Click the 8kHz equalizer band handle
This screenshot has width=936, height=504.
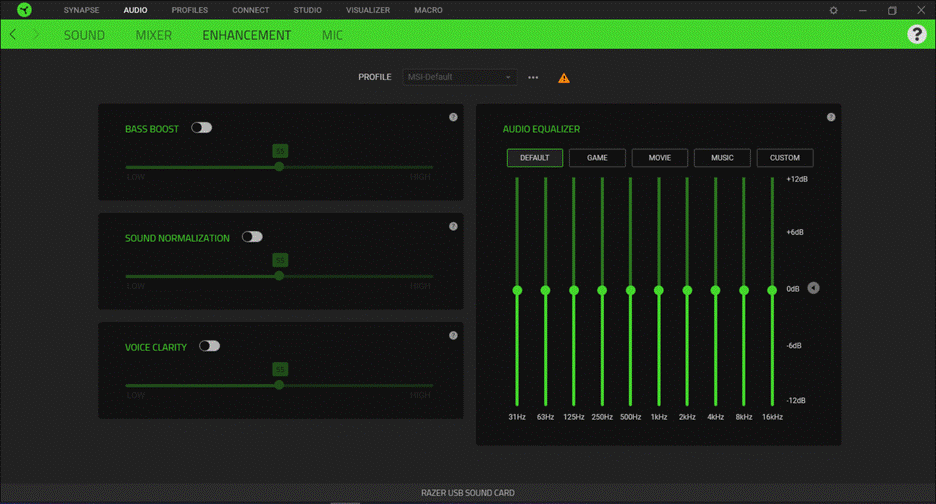(x=744, y=290)
